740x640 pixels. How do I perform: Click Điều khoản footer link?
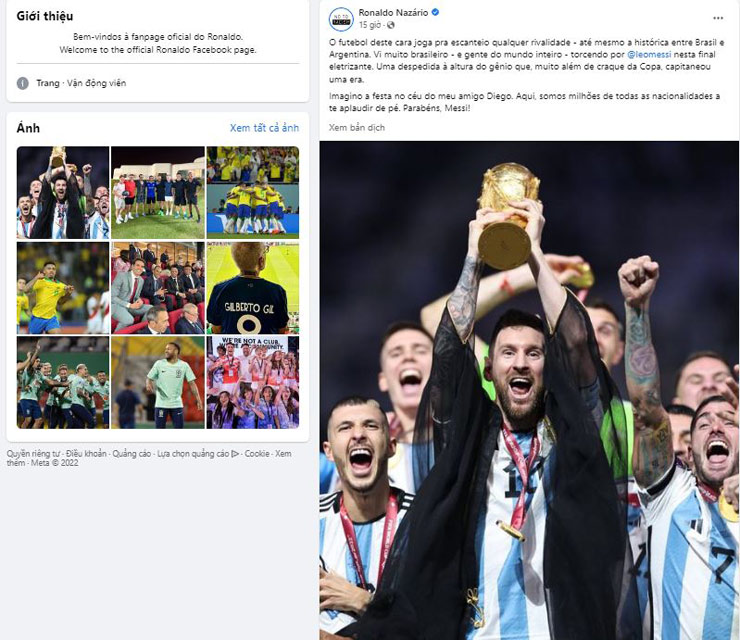pyautogui.click(x=86, y=454)
